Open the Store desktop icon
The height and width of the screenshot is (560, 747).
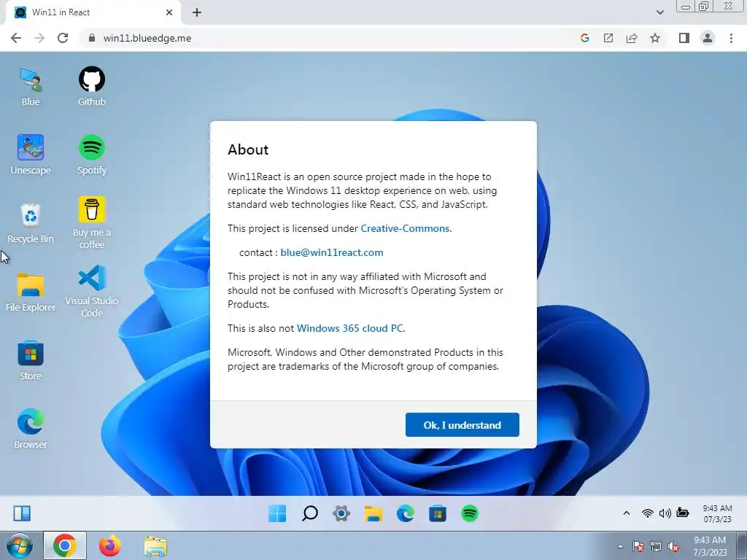[x=31, y=360]
